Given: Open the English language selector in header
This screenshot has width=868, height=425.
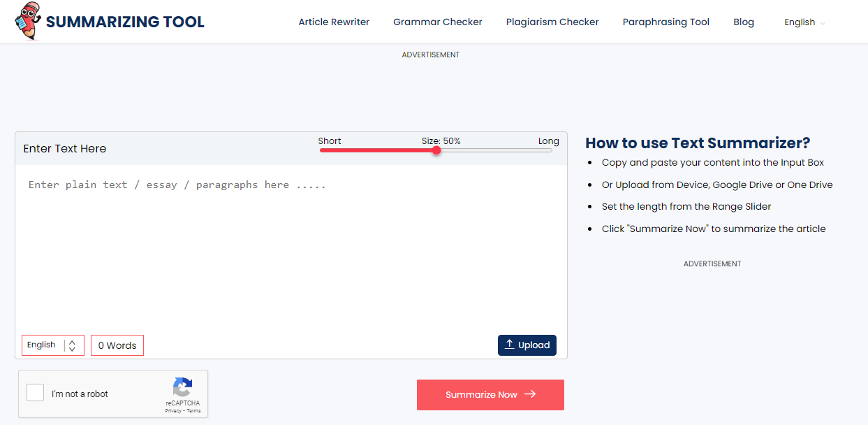Looking at the screenshot, I should 804,22.
